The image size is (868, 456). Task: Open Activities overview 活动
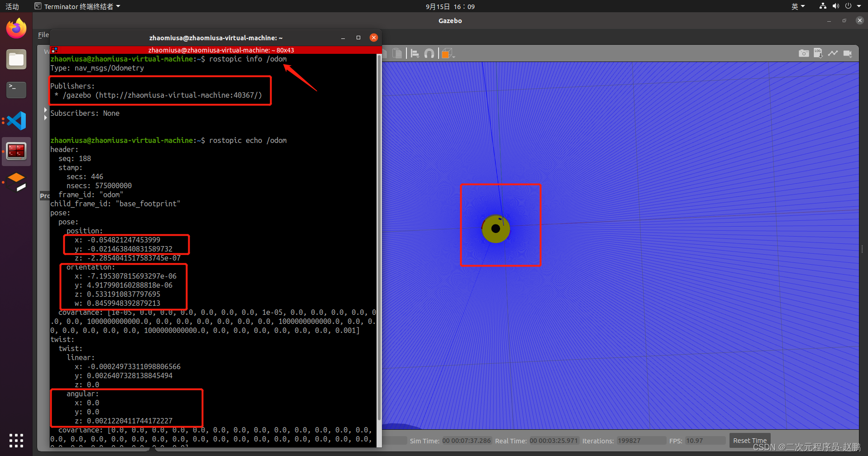(x=12, y=6)
